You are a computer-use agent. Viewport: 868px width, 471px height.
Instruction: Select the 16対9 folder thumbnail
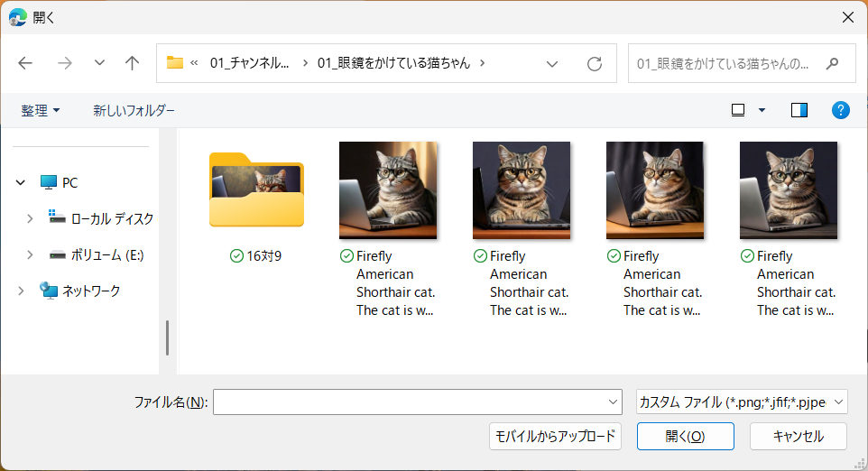point(256,189)
